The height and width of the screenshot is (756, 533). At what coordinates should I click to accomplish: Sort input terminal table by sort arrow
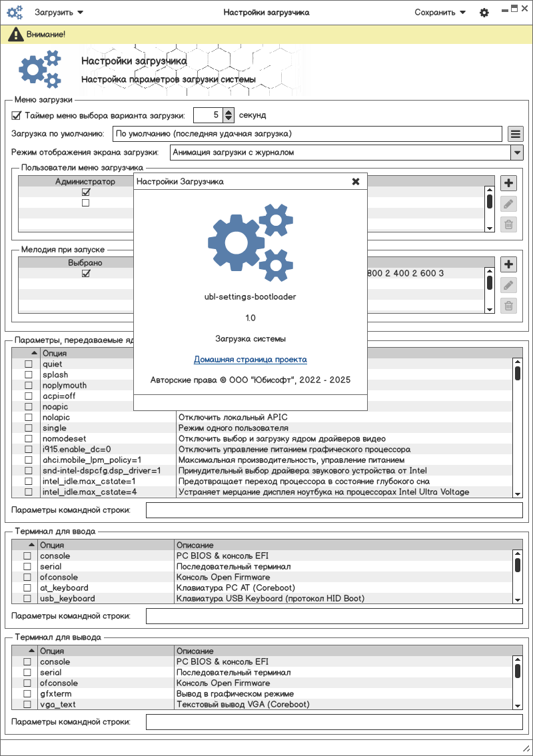tap(31, 545)
